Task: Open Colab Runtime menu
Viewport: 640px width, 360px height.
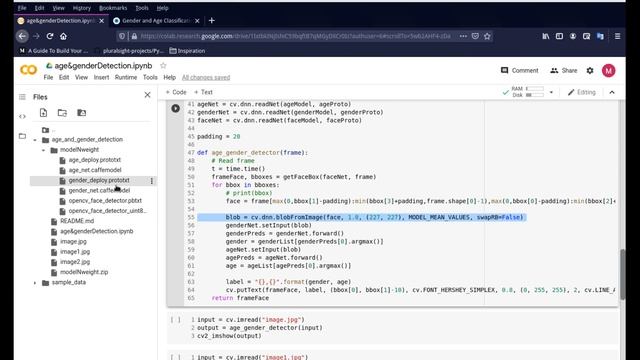Action: pos(126,78)
